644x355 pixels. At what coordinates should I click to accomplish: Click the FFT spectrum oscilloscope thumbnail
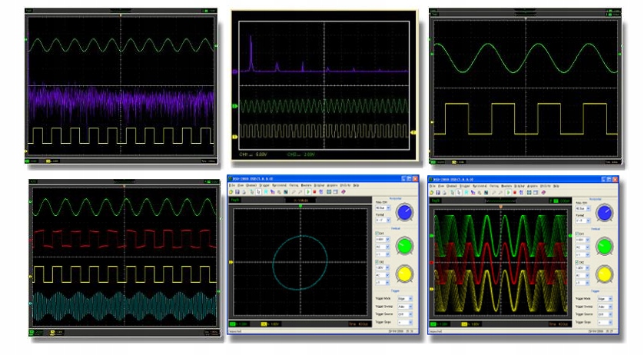tap(326, 85)
